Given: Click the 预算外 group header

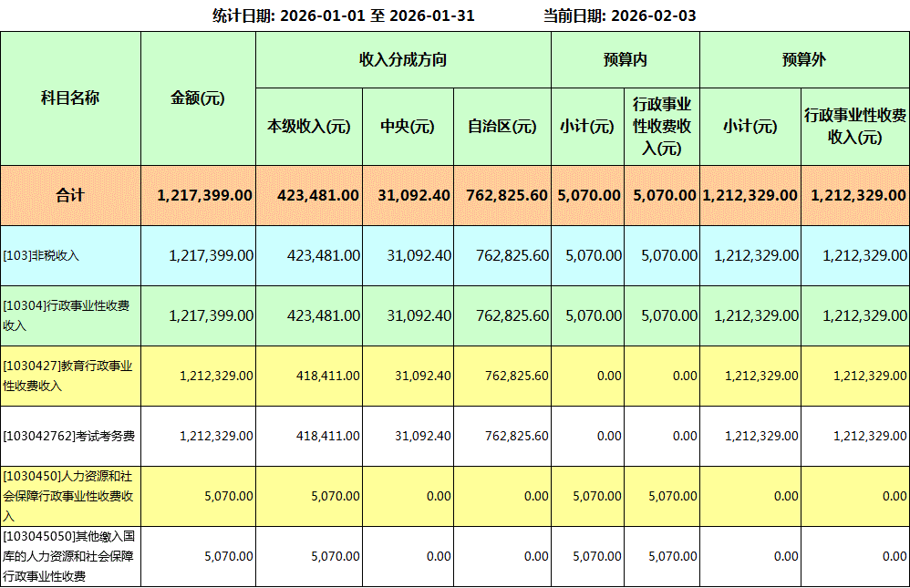Looking at the screenshot, I should tap(804, 60).
